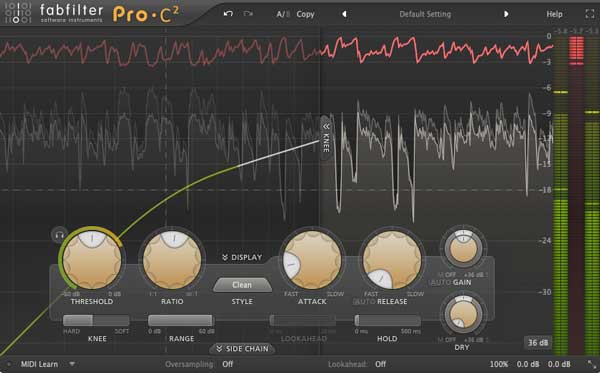Open the Help menu
This screenshot has width=600, height=373.
pyautogui.click(x=554, y=14)
